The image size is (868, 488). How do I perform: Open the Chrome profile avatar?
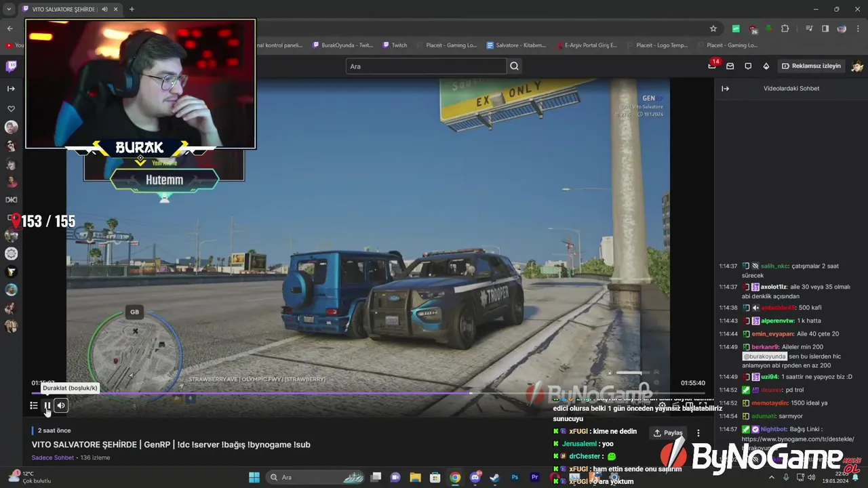(x=842, y=28)
